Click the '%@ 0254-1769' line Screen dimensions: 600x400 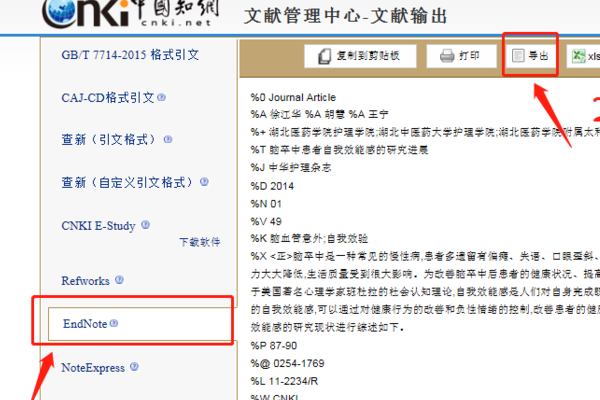287,363
